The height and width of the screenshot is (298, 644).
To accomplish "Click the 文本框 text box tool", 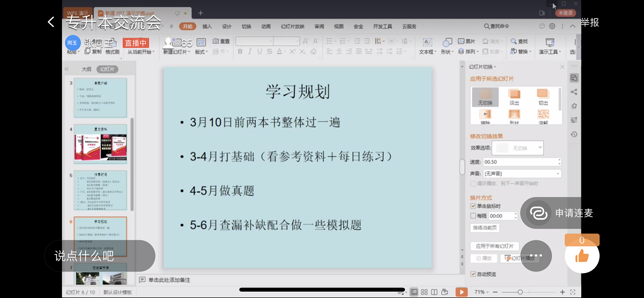I will point(427,47).
